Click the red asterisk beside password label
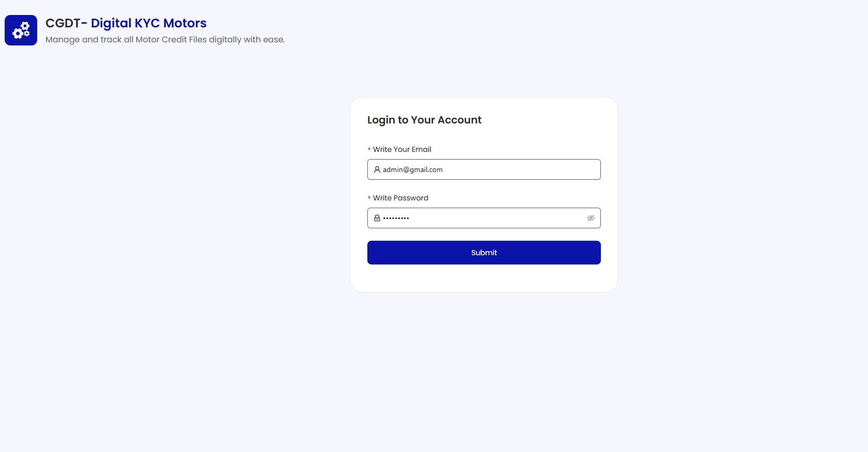This screenshot has height=452, width=868. click(x=369, y=198)
